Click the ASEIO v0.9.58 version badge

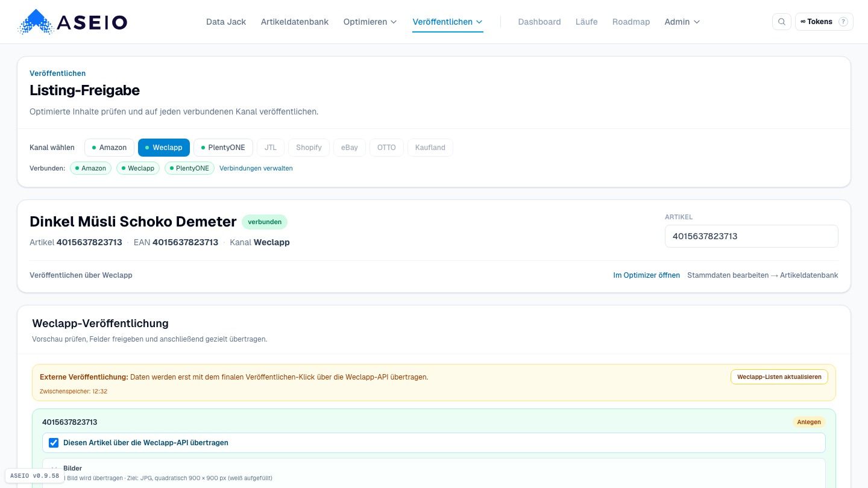point(35,476)
